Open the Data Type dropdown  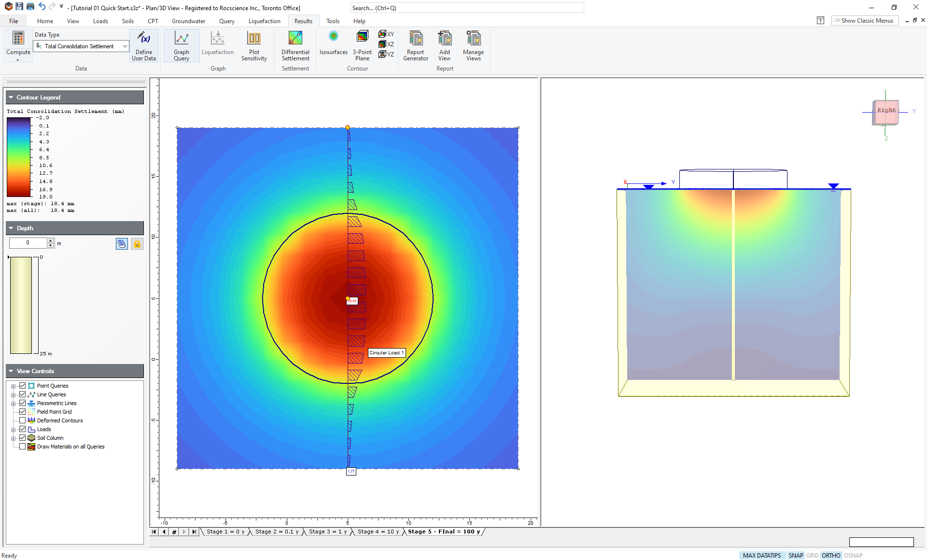tap(125, 46)
